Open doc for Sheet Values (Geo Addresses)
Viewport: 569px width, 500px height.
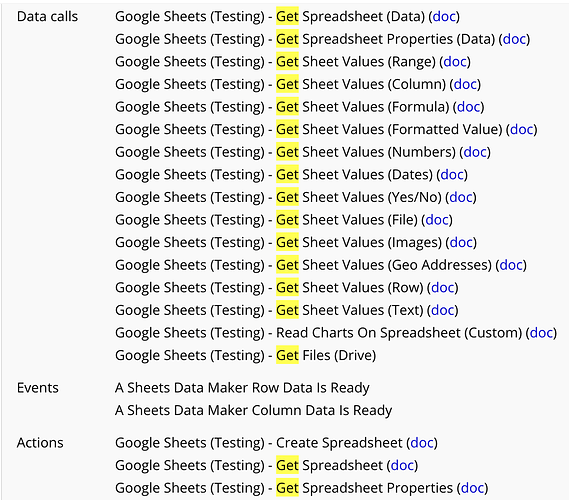(x=511, y=265)
